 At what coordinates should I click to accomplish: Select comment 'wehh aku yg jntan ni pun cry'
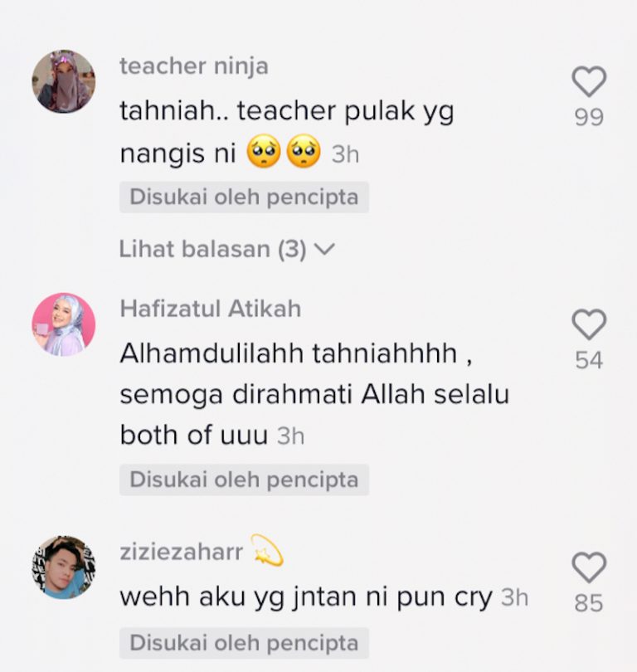pyautogui.click(x=306, y=597)
